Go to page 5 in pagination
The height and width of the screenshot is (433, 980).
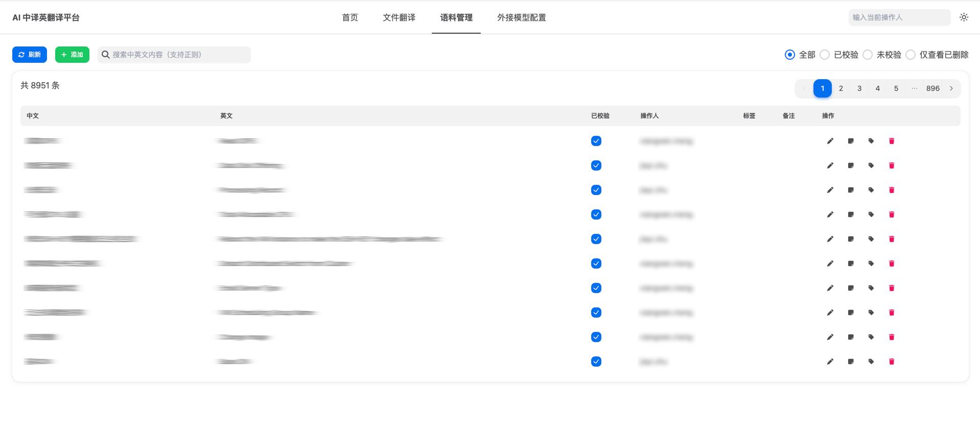tap(896, 88)
